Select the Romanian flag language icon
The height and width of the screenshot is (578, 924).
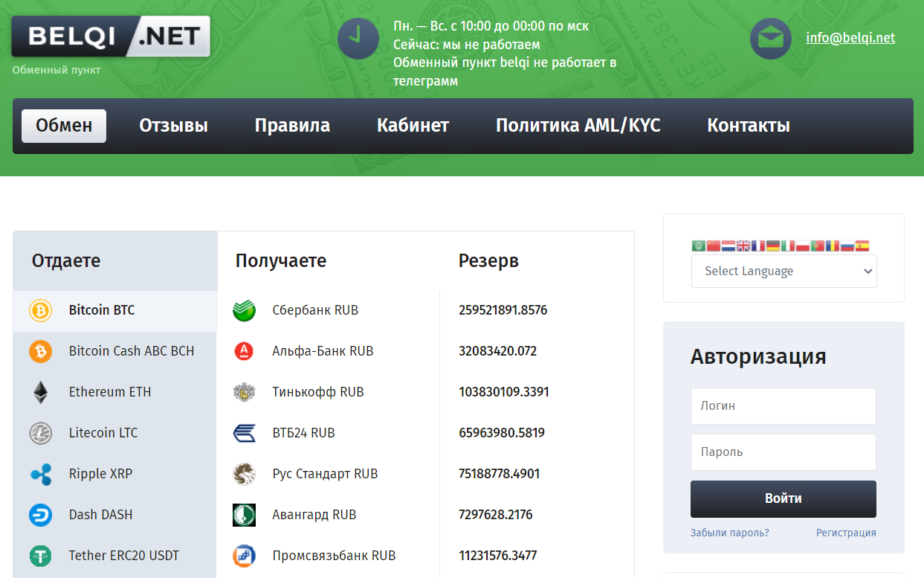click(833, 245)
